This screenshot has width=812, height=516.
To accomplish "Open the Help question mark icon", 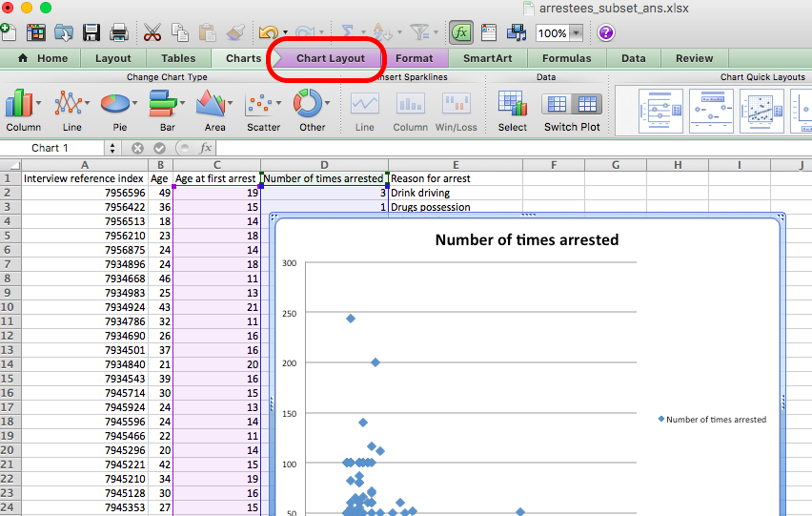I will click(x=606, y=33).
